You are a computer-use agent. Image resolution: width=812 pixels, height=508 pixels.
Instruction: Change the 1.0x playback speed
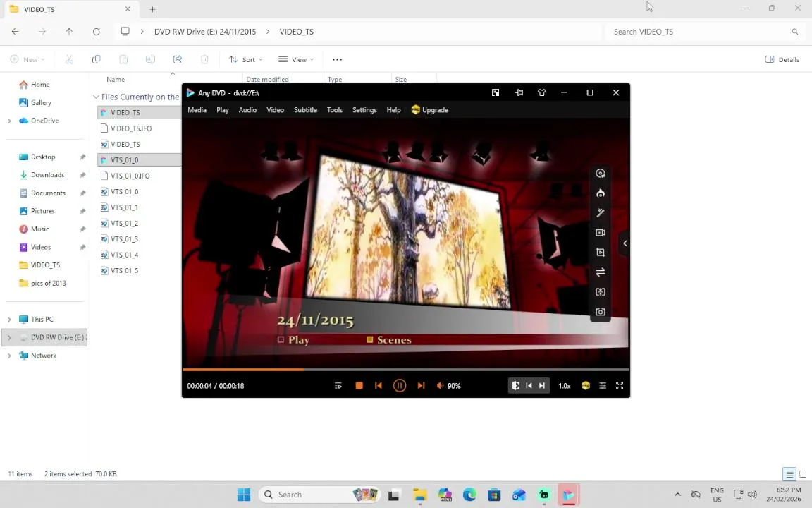click(565, 386)
